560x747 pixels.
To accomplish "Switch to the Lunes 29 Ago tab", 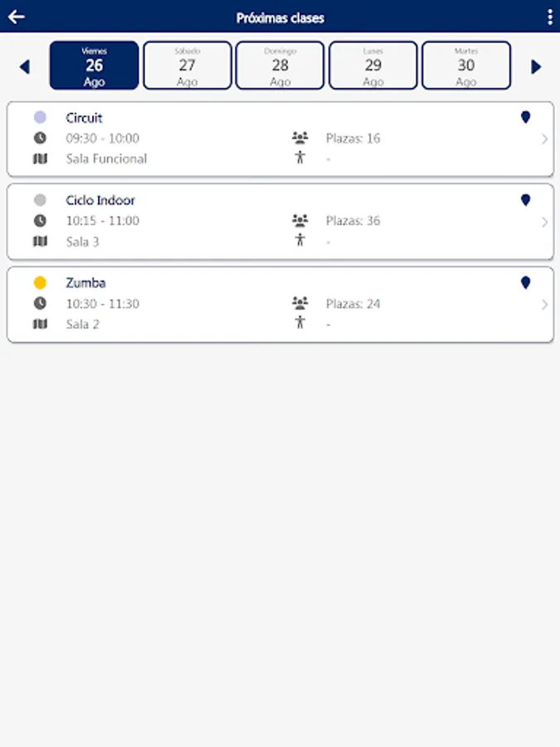I will (373, 66).
